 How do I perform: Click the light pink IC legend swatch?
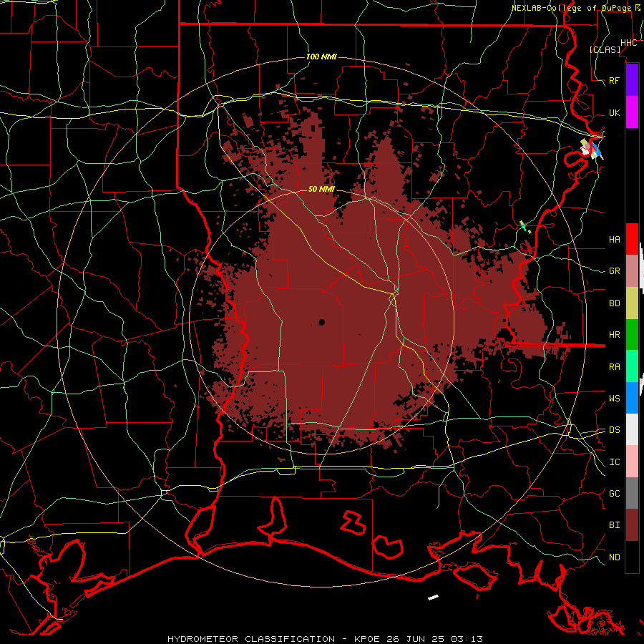point(632,462)
